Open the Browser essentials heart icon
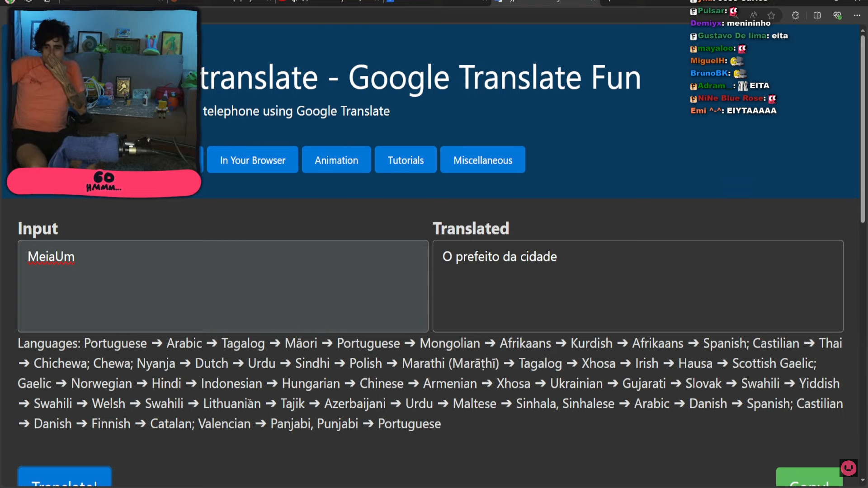This screenshot has width=868, height=488. pos(837,15)
